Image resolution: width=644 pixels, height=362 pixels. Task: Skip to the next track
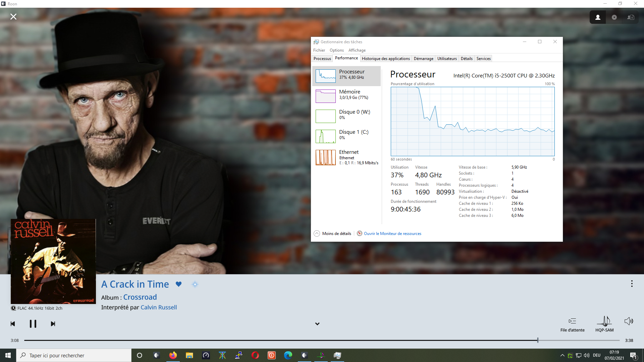[53, 324]
